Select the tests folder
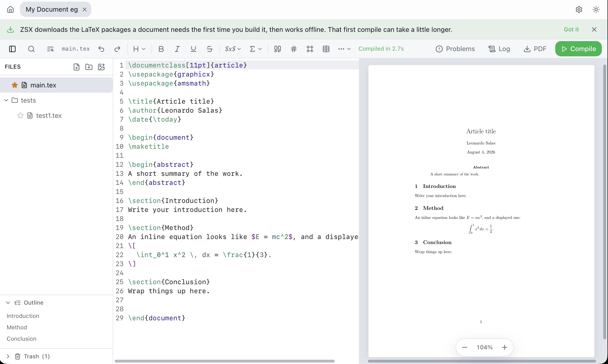608x364 pixels. [x=28, y=100]
